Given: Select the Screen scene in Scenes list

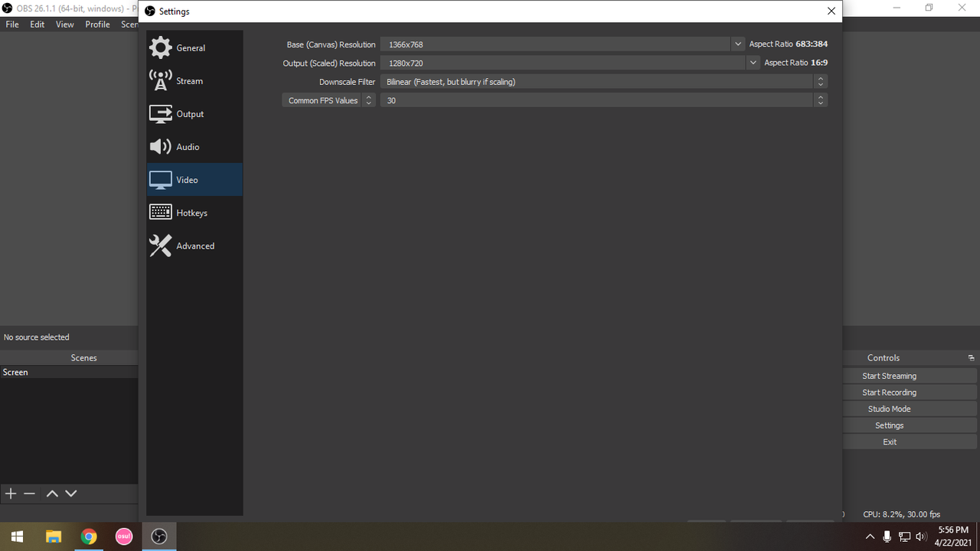Looking at the screenshot, I should 69,372.
